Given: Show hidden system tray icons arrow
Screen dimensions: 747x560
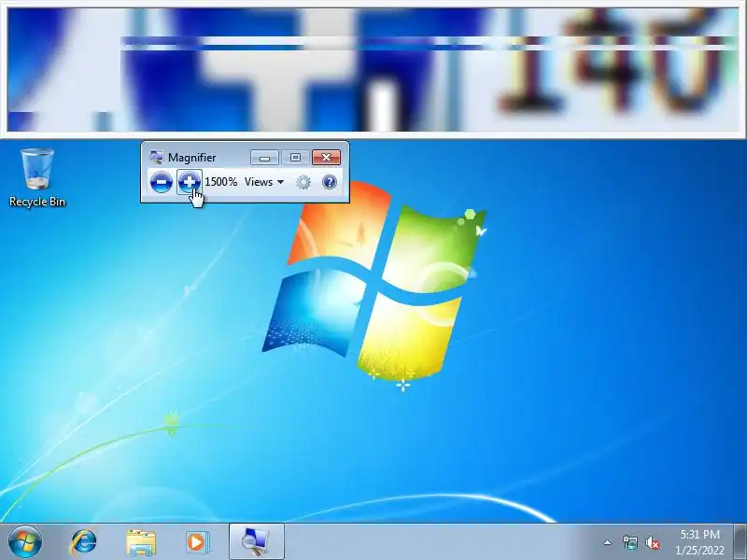Looking at the screenshot, I should (x=608, y=542).
